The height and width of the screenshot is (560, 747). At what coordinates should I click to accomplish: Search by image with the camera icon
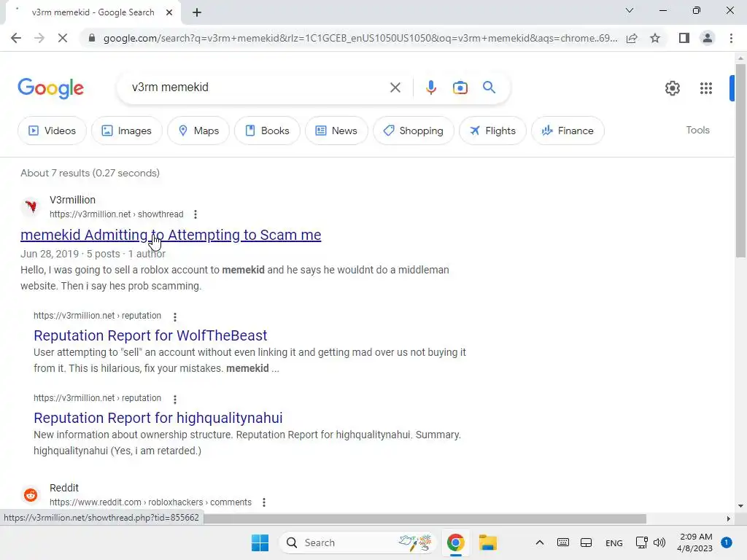[460, 87]
